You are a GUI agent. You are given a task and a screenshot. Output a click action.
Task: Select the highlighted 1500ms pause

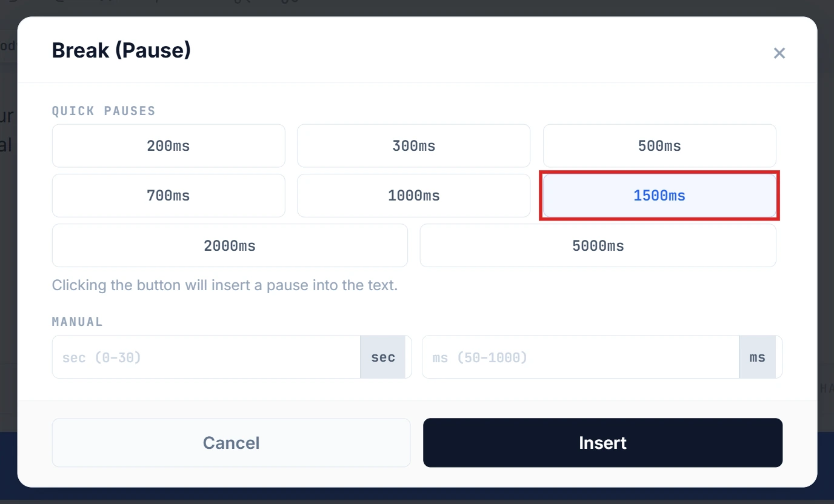pos(659,195)
